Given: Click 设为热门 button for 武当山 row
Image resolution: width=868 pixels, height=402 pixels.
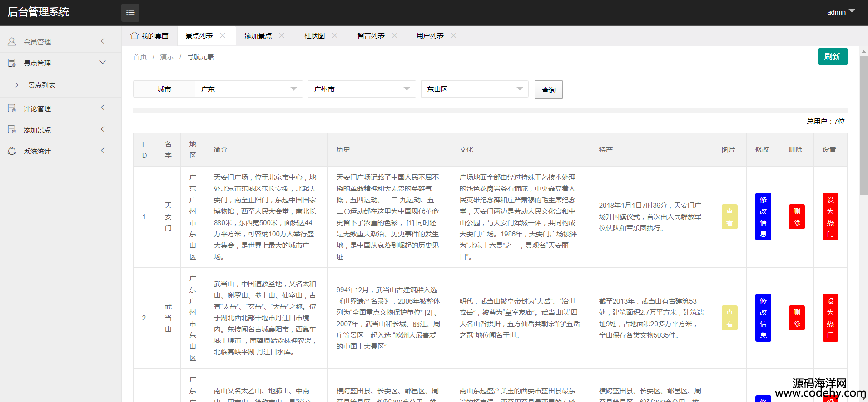Looking at the screenshot, I should 830,318.
